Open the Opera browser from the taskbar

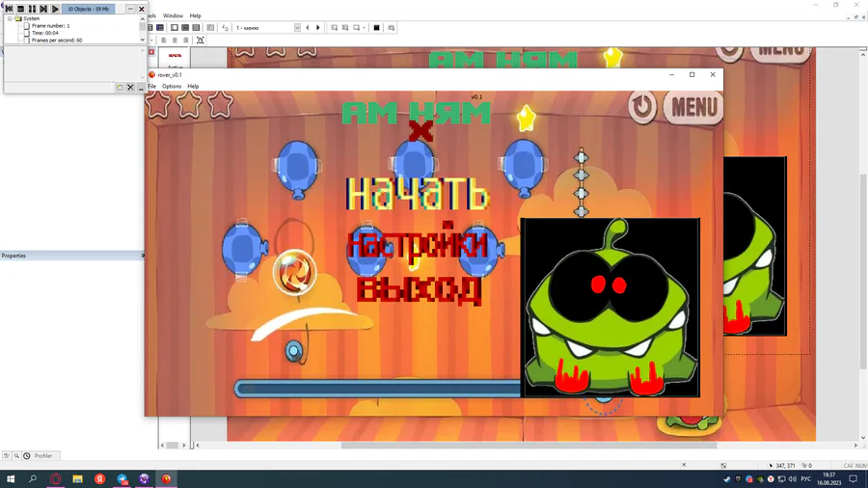55,478
